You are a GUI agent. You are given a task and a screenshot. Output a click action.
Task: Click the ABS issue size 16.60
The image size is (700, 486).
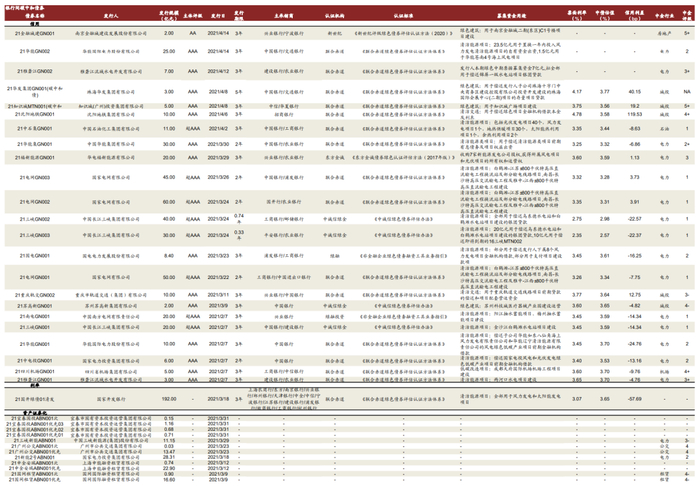click(169, 480)
